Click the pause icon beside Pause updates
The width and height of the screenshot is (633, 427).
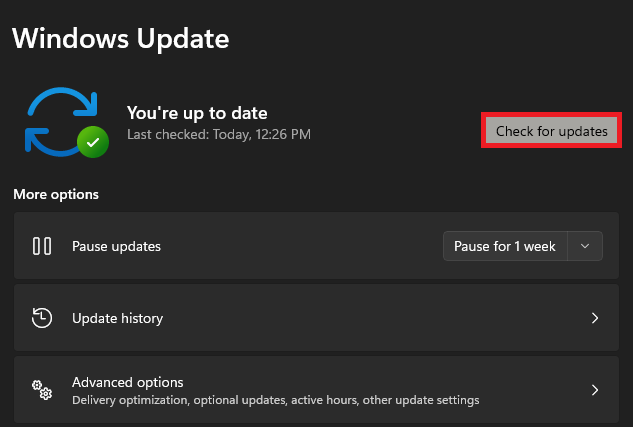[42, 246]
